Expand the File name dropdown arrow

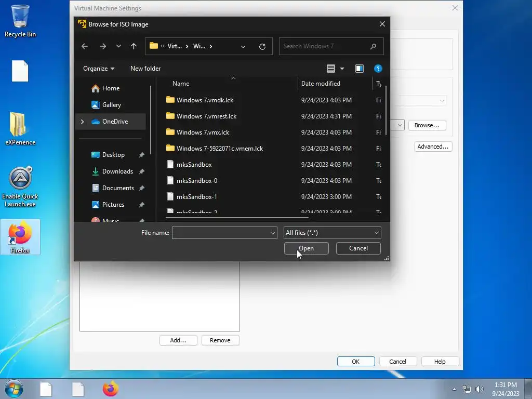point(272,233)
